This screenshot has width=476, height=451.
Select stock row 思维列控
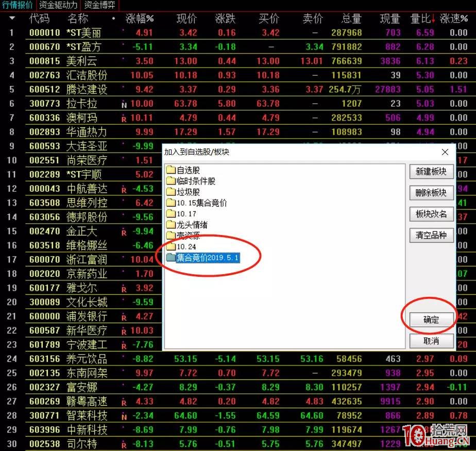(81, 203)
